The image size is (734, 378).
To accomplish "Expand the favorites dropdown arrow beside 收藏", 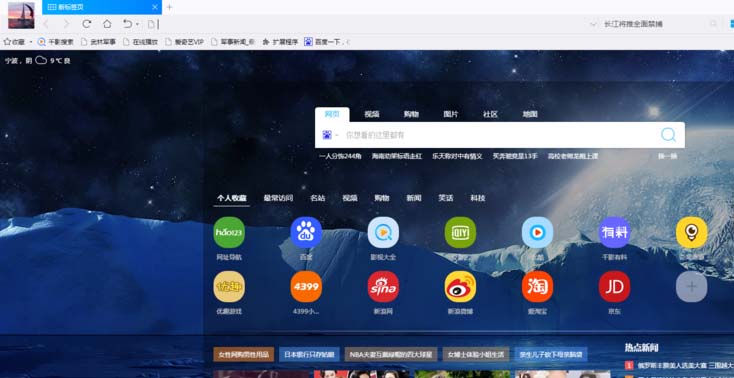I will point(31,42).
